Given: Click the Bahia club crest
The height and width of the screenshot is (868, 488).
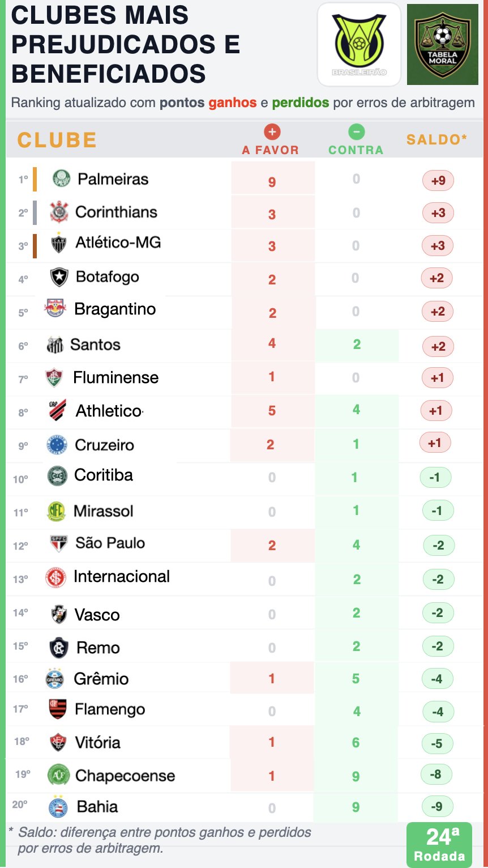Looking at the screenshot, I should click(57, 807).
